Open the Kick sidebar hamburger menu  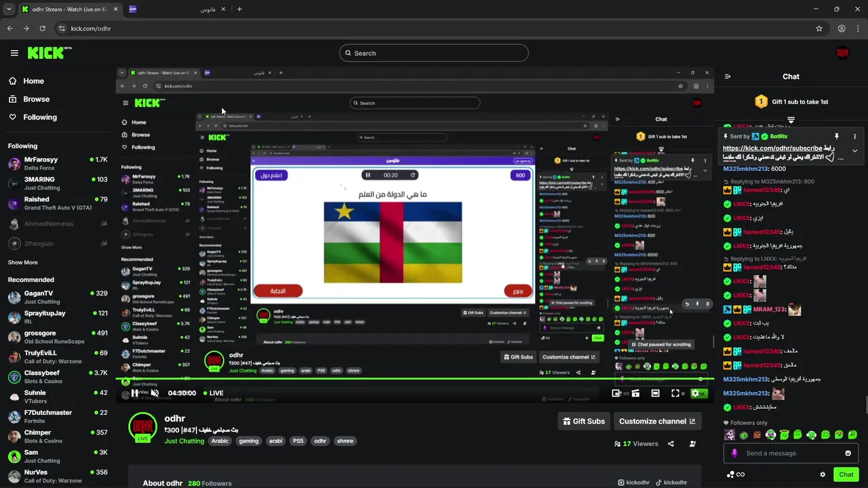click(14, 53)
